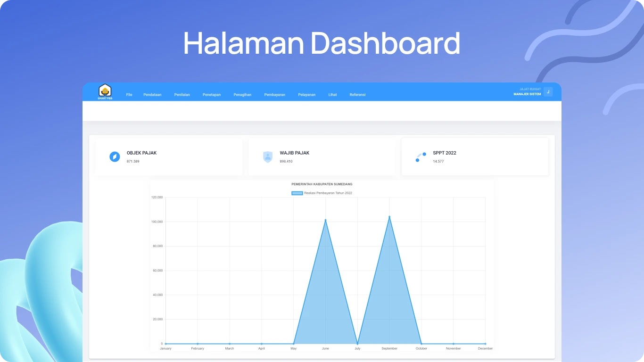
Task: Expand the Penetapan menu
Action: (x=212, y=95)
